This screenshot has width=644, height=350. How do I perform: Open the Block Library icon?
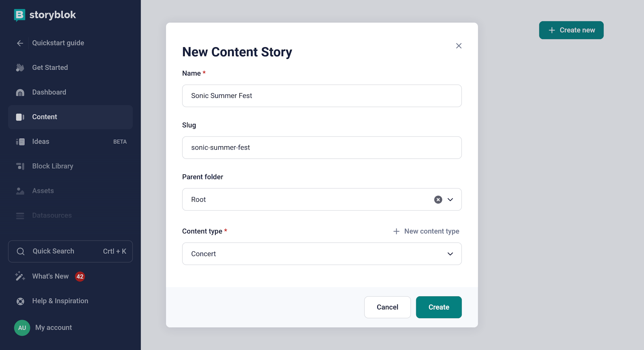[20, 166]
